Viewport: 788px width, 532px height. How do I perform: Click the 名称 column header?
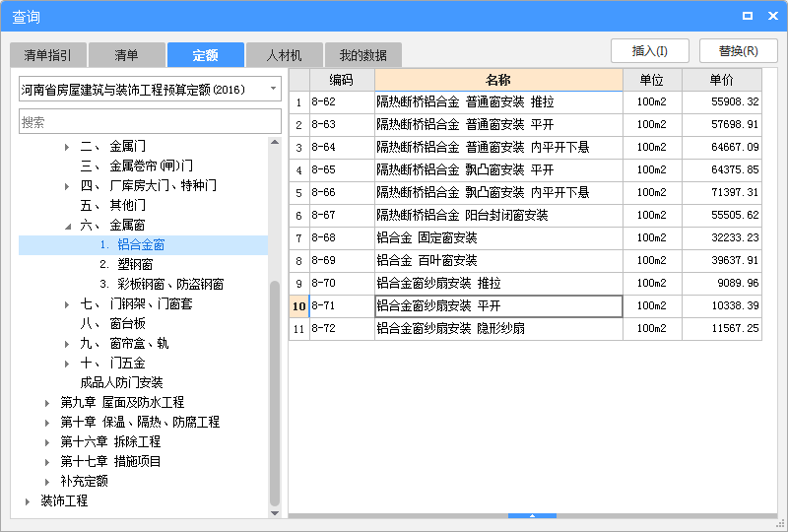tap(498, 80)
